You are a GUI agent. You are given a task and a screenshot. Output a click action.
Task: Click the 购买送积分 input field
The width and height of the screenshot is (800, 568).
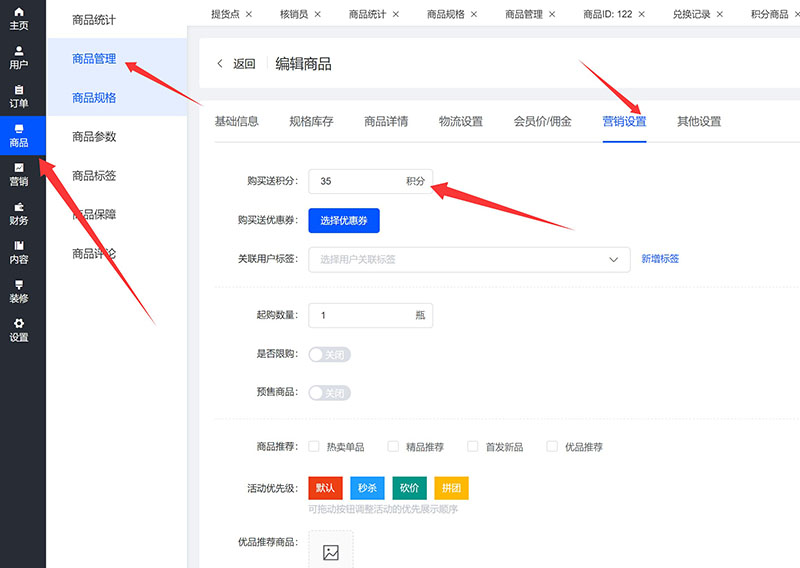[355, 181]
